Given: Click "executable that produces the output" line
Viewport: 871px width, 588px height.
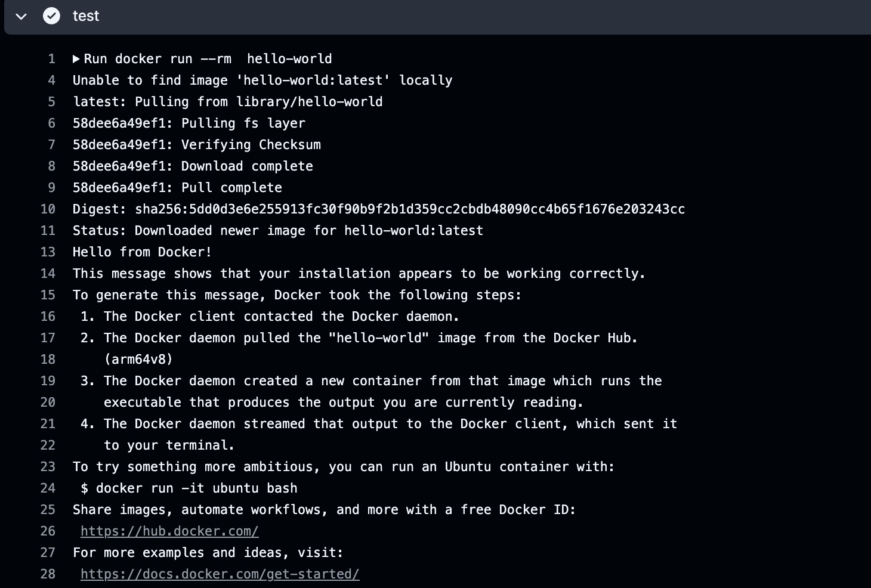Looking at the screenshot, I should coord(344,403).
